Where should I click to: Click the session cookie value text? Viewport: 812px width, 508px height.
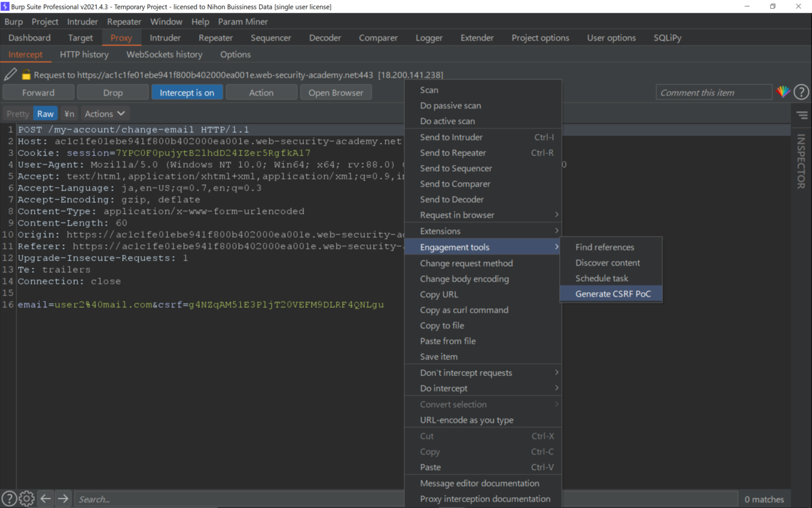213,153
